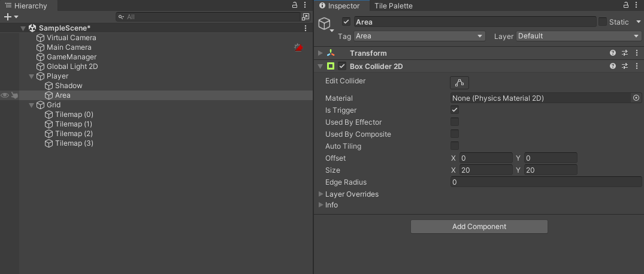The image size is (644, 274).
Task: Open the SampleScene options kebab menu
Action: (x=305, y=28)
